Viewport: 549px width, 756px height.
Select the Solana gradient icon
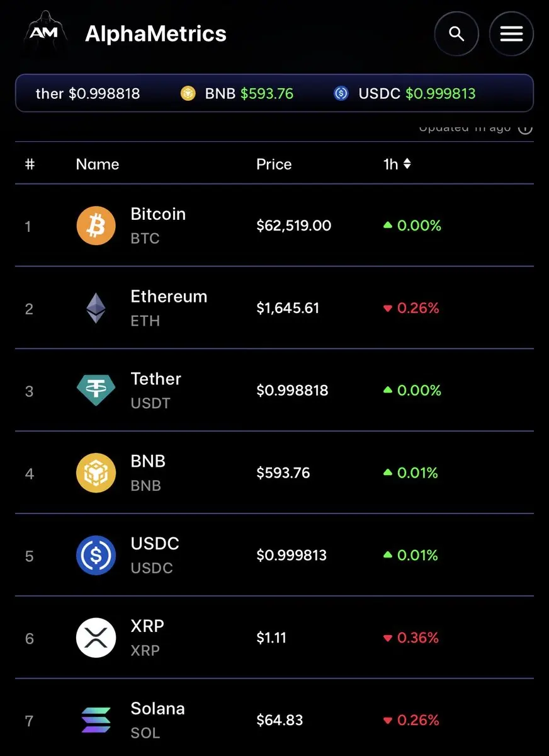point(96,720)
